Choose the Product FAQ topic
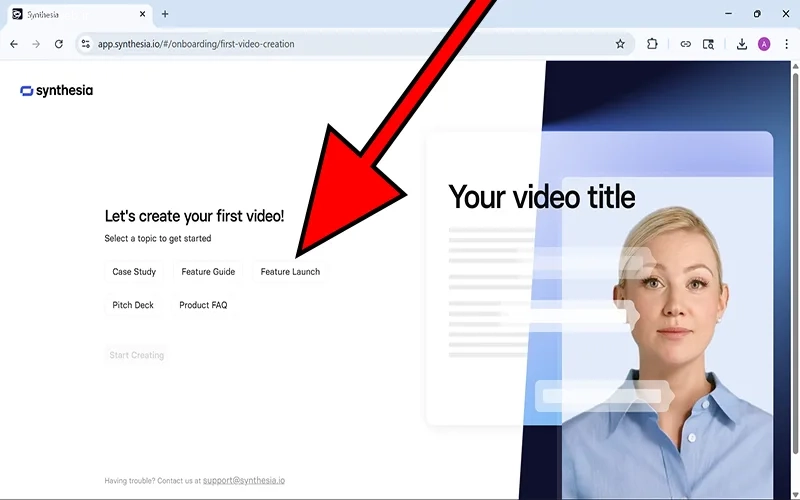The width and height of the screenshot is (800, 500). (203, 305)
